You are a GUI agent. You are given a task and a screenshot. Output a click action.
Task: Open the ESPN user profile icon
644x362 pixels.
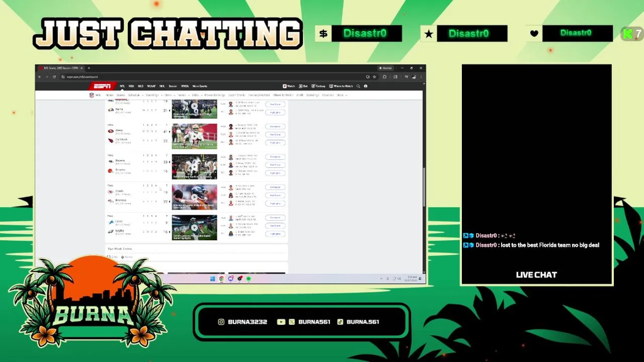tap(366, 86)
